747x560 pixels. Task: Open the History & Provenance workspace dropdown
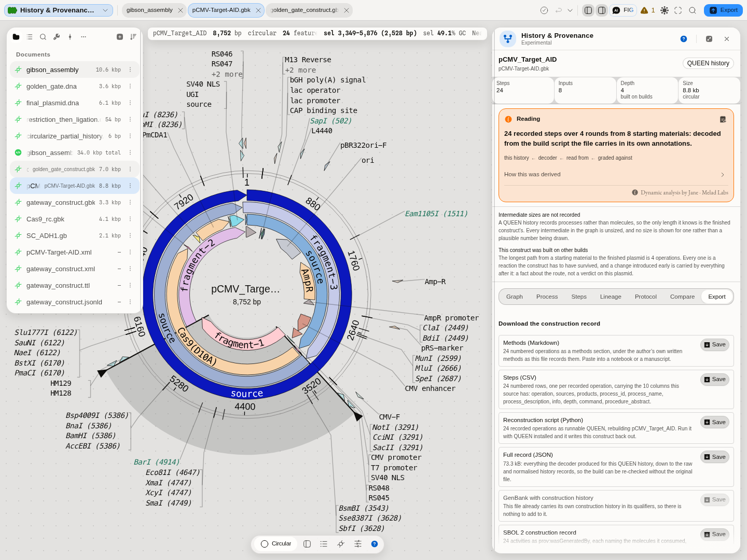pyautogui.click(x=59, y=10)
